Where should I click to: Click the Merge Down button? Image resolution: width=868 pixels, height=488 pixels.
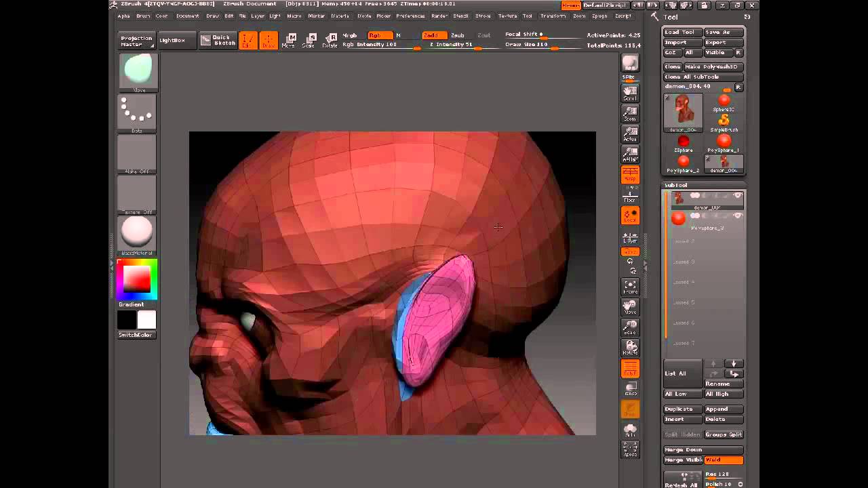[703, 450]
